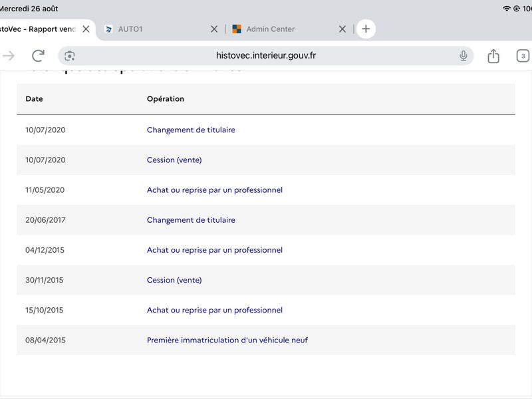Select Cession (vente) dated 10/07/2020
Viewport: 532px width, 399px height.
click(174, 160)
